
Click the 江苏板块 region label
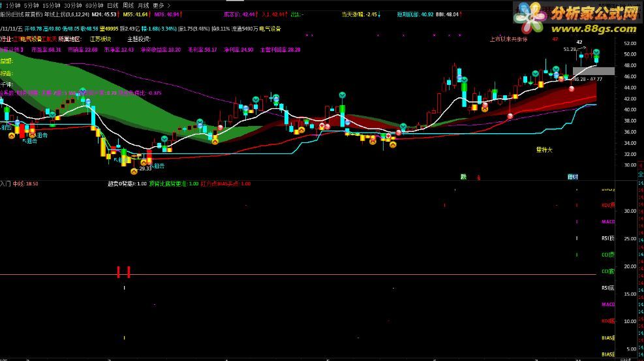point(100,39)
